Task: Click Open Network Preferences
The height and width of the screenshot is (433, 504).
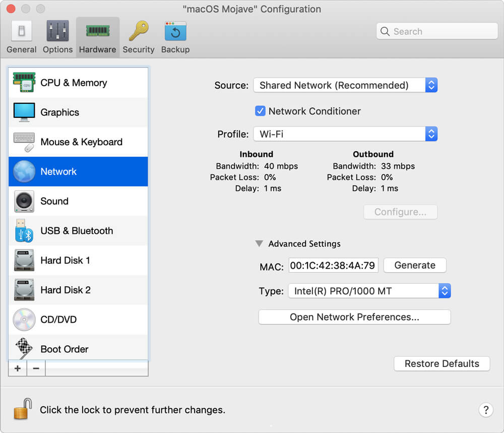Action: [x=354, y=317]
